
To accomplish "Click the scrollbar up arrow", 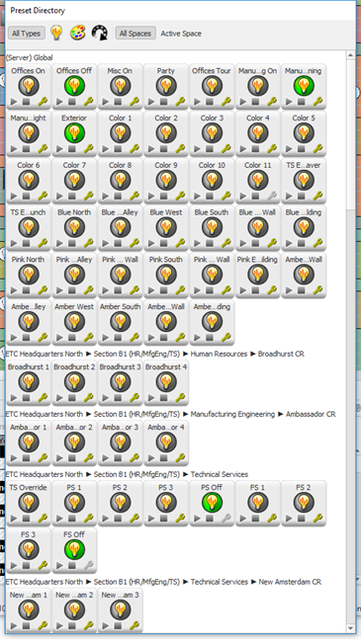I will pos(351,55).
